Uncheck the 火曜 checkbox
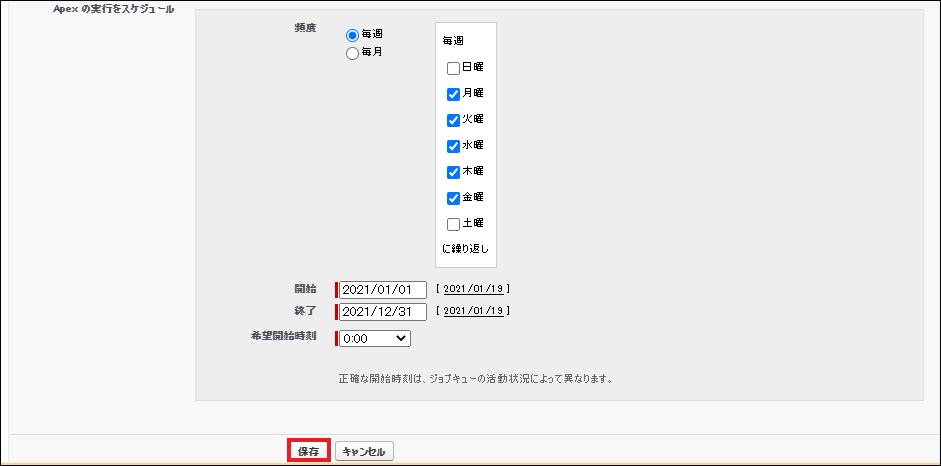Image resolution: width=941 pixels, height=466 pixels. click(453, 120)
